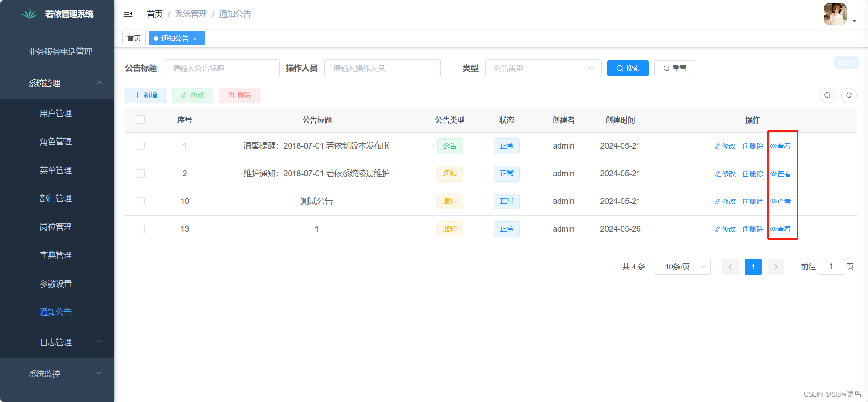Click the avatar dropdown caret

[x=854, y=21]
